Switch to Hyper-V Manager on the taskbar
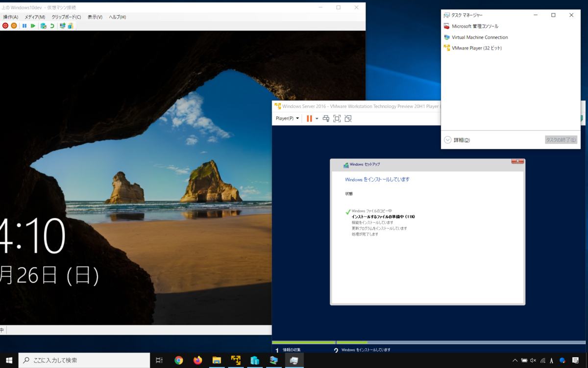588x368 pixels. [255, 360]
